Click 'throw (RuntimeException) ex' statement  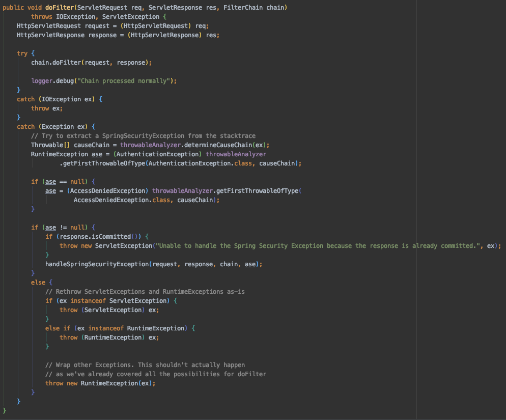click(109, 338)
